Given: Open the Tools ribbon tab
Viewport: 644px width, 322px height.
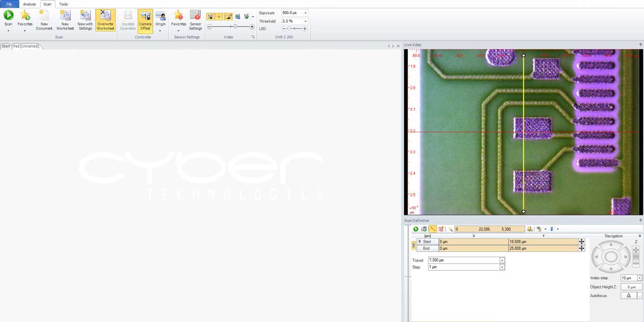Looking at the screenshot, I should [63, 4].
